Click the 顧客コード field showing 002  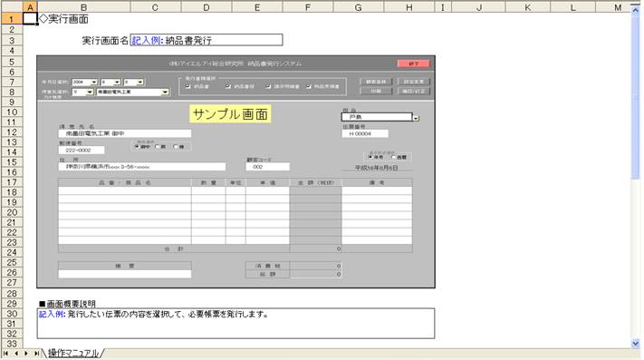(x=268, y=167)
